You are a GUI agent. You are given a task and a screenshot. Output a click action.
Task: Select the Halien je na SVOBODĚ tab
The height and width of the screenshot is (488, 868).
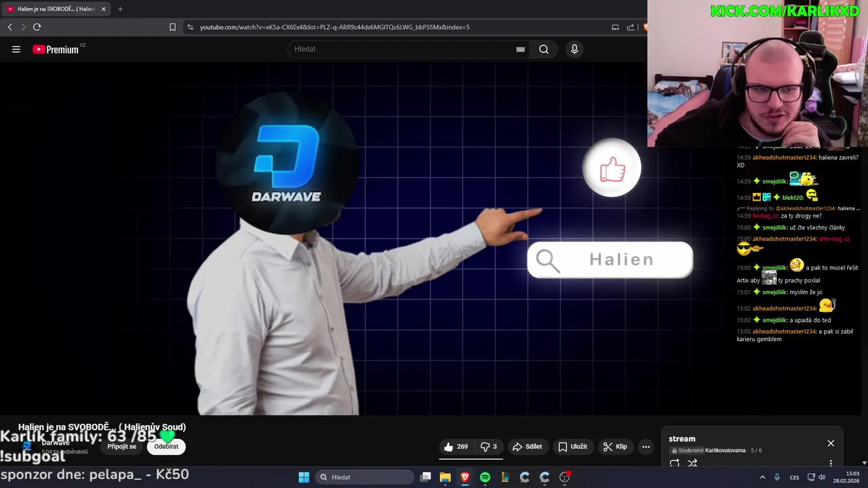56,9
